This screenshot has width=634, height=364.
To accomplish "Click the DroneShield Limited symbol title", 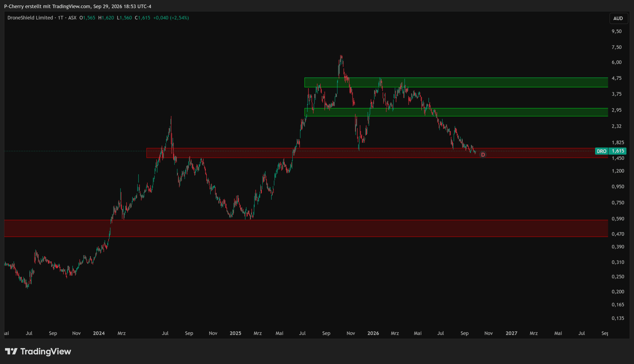I will [x=30, y=18].
